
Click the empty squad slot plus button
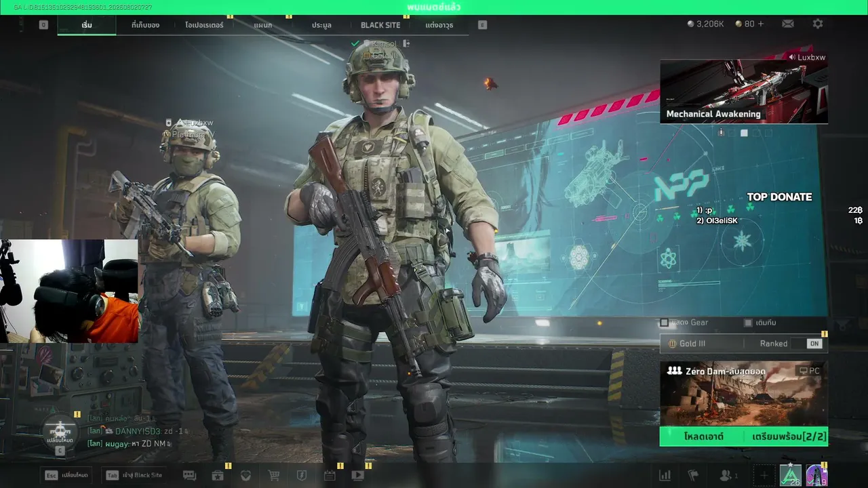[764, 476]
